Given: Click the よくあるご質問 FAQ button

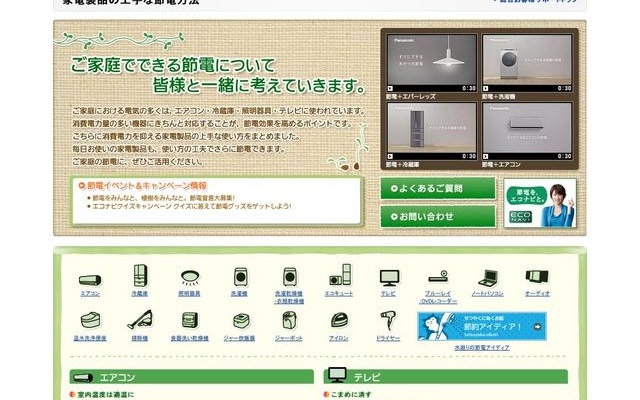Looking at the screenshot, I should point(438,188).
